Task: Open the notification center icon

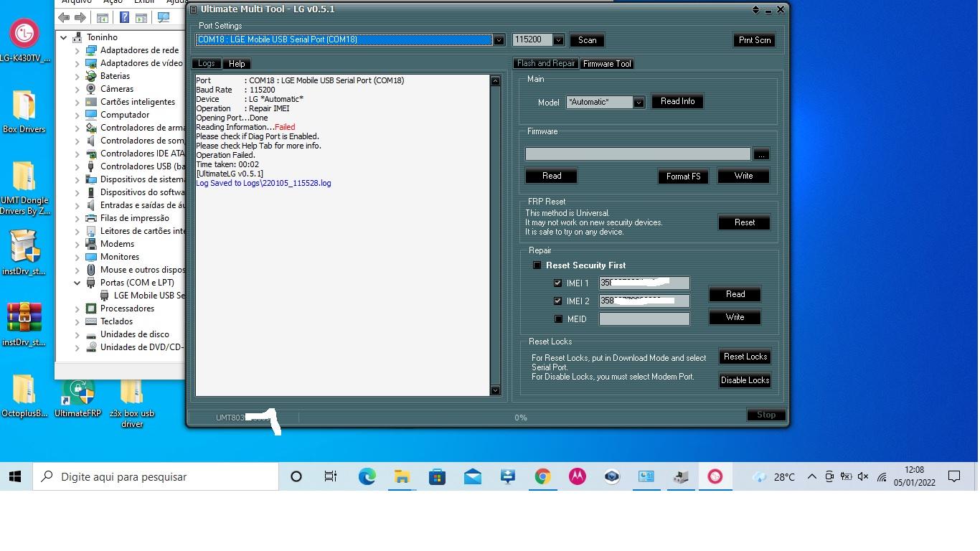Action: point(954,476)
